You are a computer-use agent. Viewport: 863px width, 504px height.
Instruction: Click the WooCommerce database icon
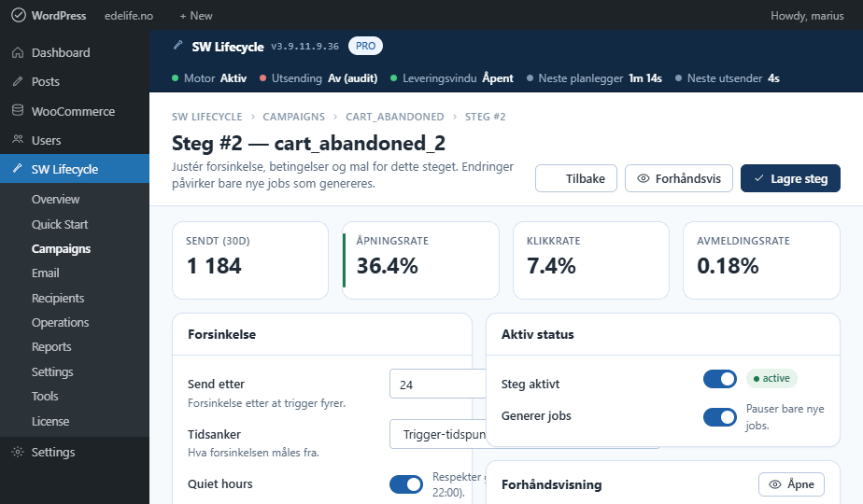click(18, 110)
